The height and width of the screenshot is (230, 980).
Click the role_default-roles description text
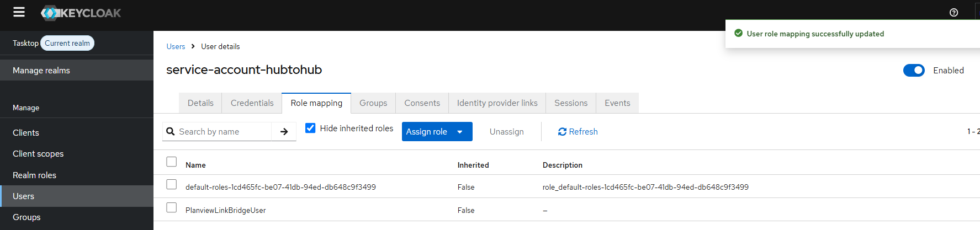coord(645,187)
